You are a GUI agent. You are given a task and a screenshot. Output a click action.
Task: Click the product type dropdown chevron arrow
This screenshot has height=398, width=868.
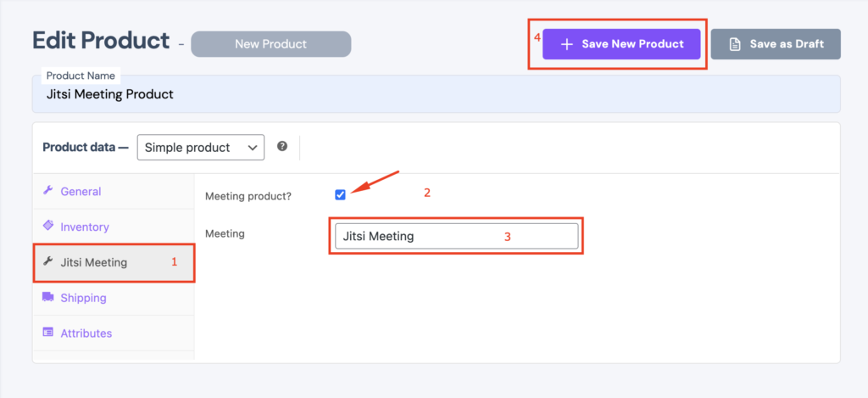point(253,148)
